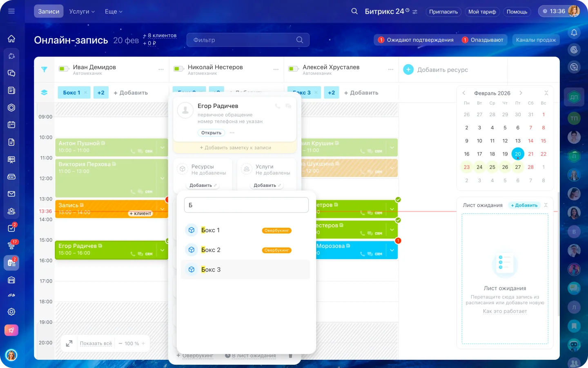Viewport: 588px width, 368px height.
Task: Open the Еще dropdown in top bar
Action: [114, 11]
